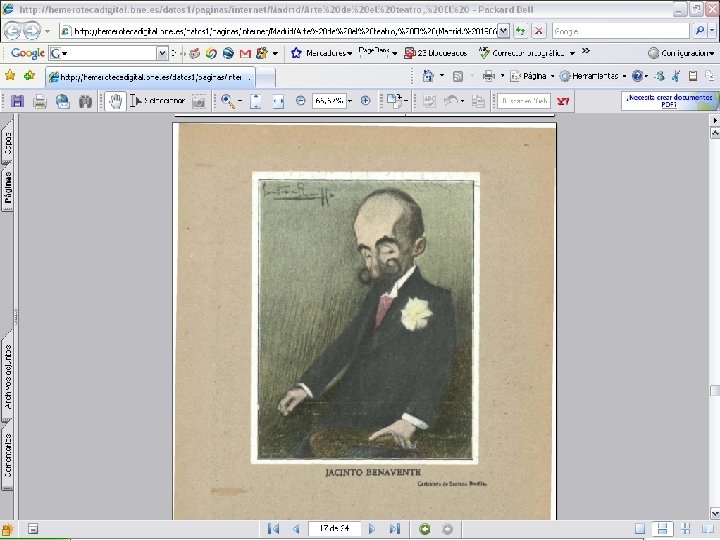Switch to continuous page layout
Image resolution: width=720 pixels, height=540 pixels.
point(662,529)
